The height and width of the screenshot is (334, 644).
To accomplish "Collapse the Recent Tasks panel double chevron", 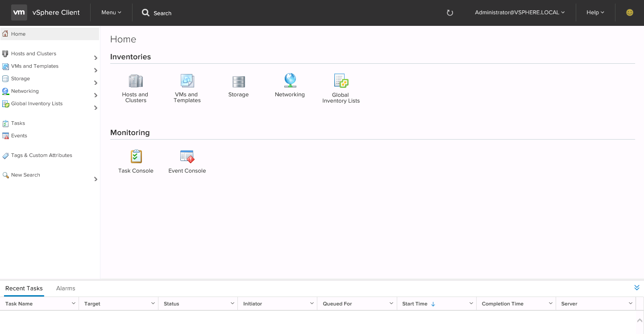I will pos(637,288).
